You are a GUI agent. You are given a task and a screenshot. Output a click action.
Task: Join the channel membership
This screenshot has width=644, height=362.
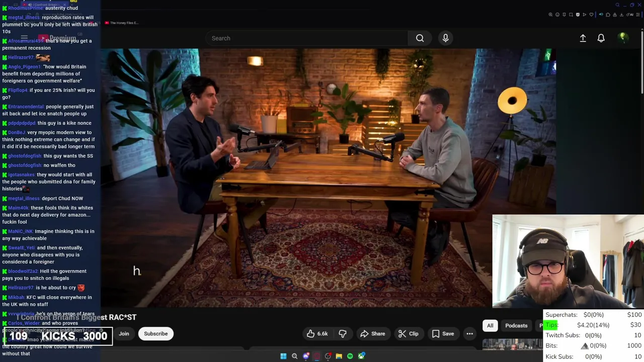click(124, 333)
